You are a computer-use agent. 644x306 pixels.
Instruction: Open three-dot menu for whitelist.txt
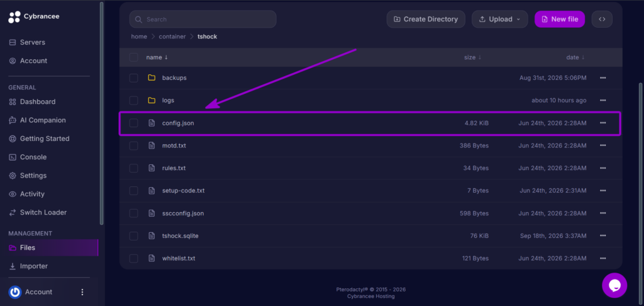pyautogui.click(x=602, y=258)
